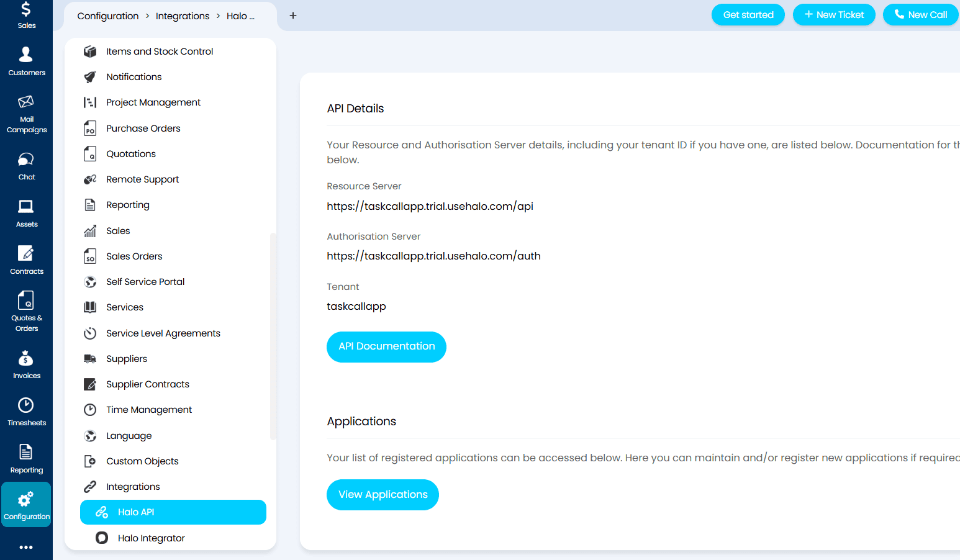Click View Applications button
960x560 pixels.
(x=383, y=495)
